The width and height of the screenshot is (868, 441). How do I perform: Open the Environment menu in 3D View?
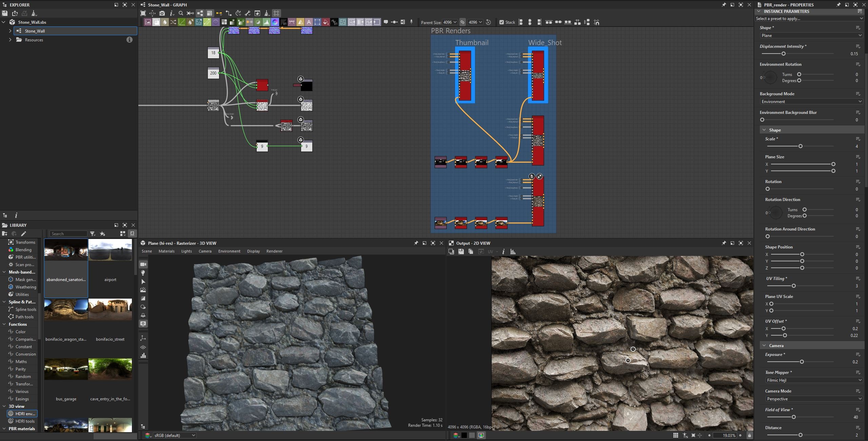pyautogui.click(x=229, y=251)
